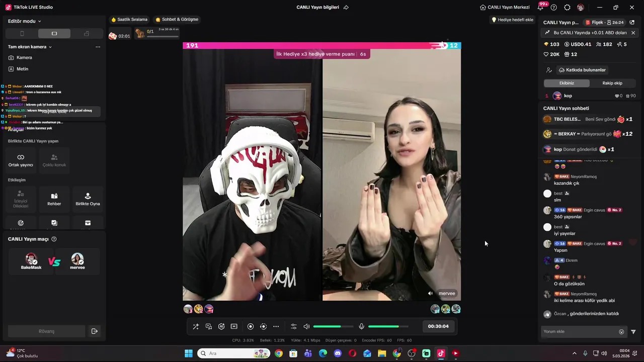Image resolution: width=644 pixels, height=362 pixels.
Task: Open the viewer trends person icon
Action: [549, 70]
